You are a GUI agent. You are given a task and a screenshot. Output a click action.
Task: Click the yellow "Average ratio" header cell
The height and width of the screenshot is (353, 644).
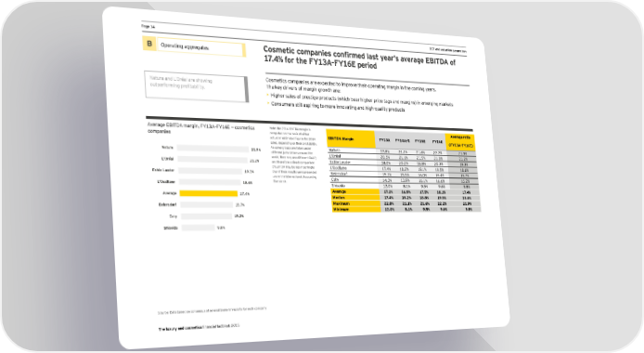(460, 142)
